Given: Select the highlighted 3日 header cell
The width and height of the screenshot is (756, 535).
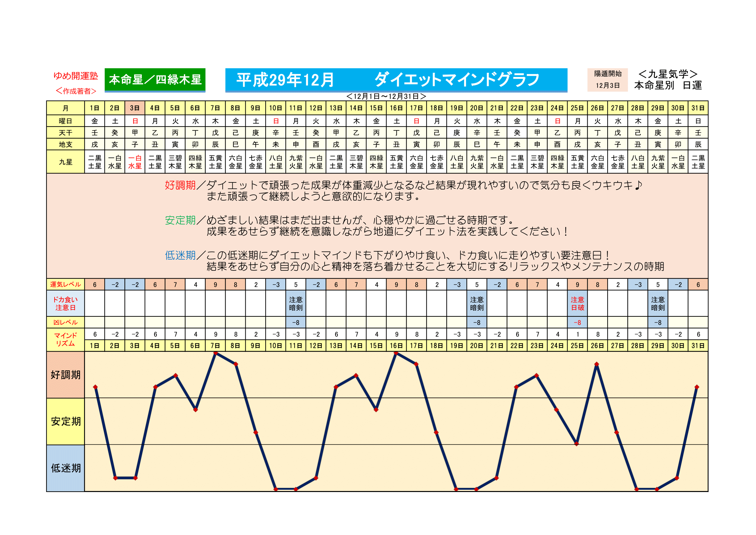Looking at the screenshot, I should [x=135, y=108].
